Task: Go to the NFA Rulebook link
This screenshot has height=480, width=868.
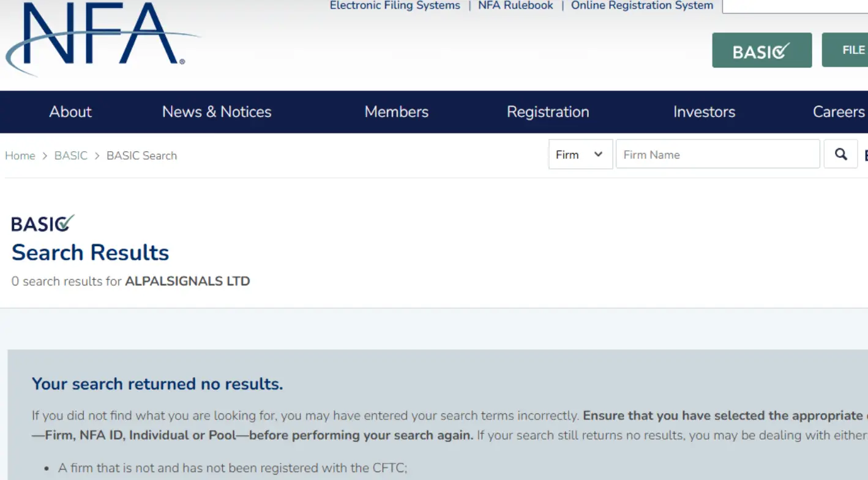Action: pos(515,6)
